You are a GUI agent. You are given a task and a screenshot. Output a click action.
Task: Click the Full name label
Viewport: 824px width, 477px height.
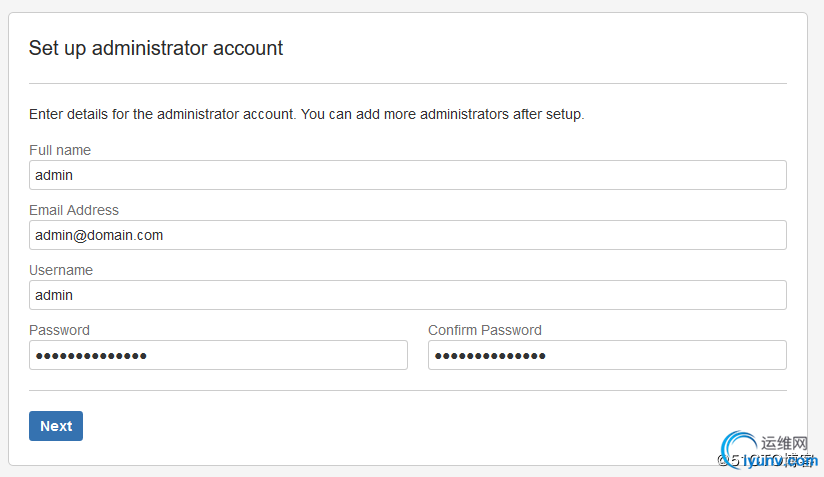coord(60,150)
